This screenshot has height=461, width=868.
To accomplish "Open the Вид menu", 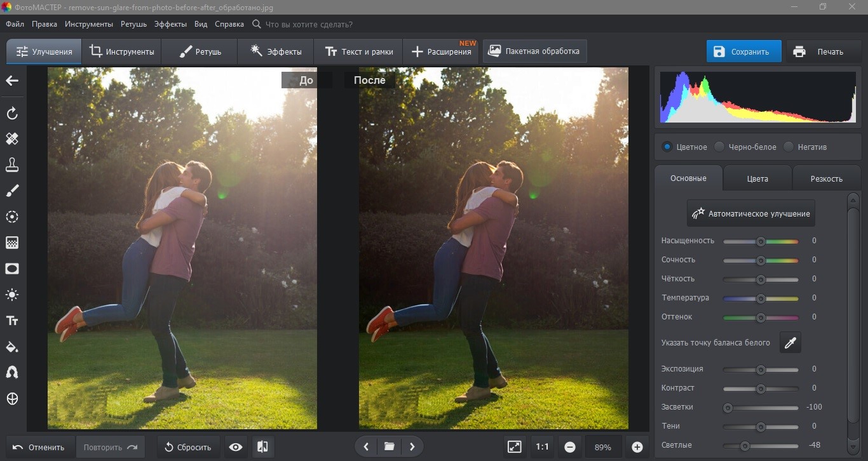I will point(201,24).
